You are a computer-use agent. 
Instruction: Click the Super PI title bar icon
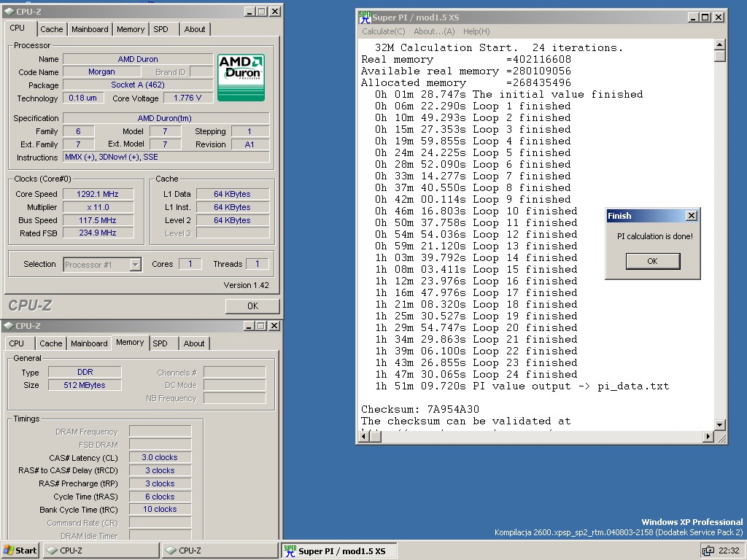pos(365,17)
